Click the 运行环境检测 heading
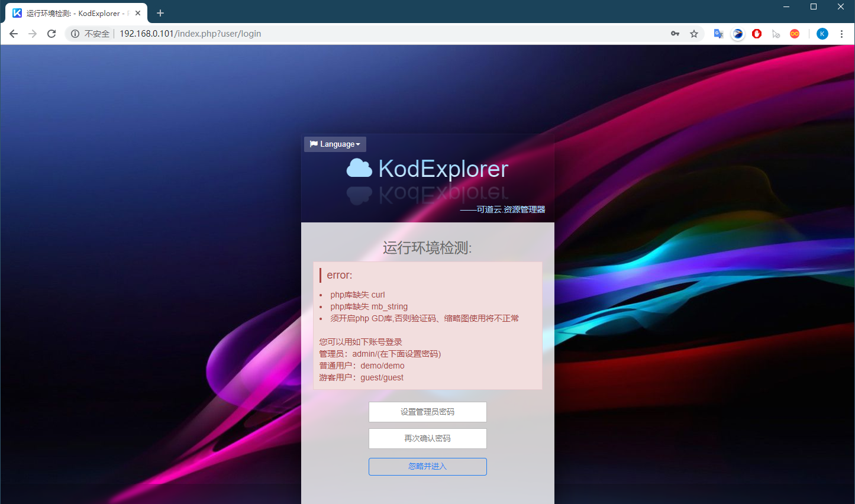 pyautogui.click(x=427, y=248)
